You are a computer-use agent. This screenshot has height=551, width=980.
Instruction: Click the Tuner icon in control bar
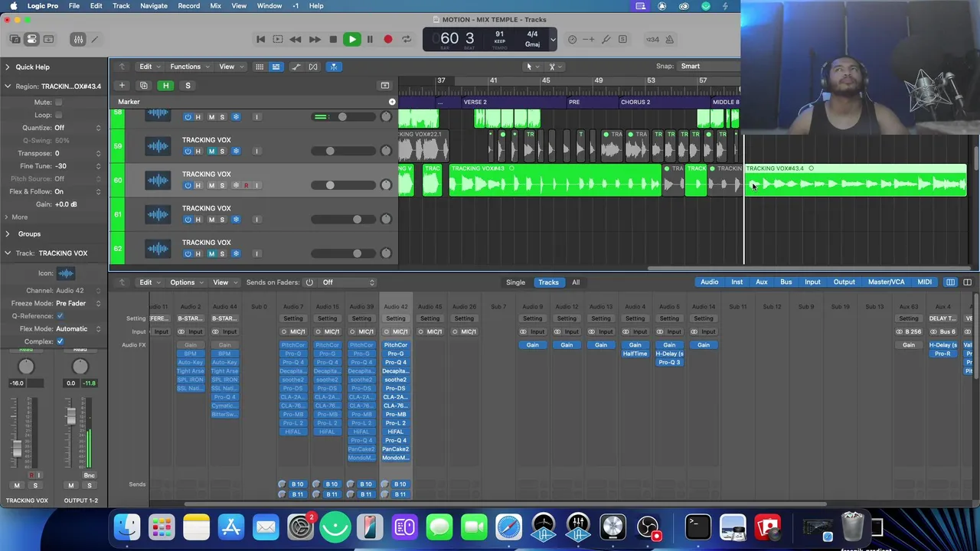[606, 39]
